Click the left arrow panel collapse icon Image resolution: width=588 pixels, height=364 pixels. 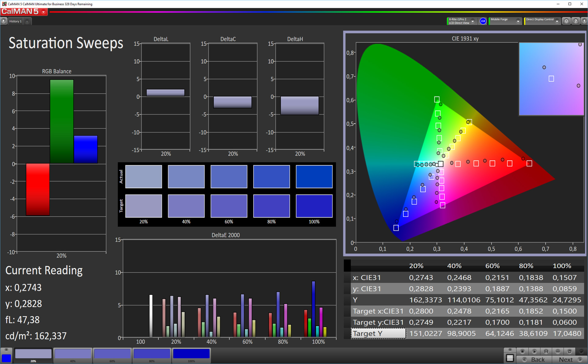[584, 21]
